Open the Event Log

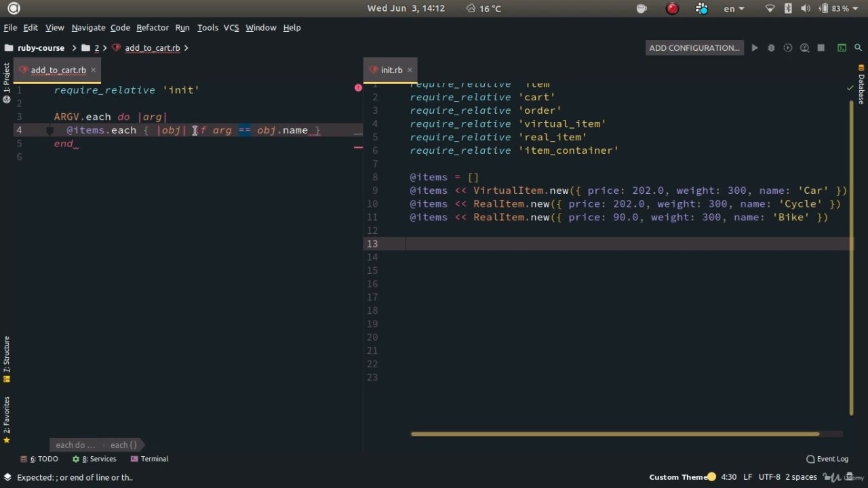coord(827,459)
